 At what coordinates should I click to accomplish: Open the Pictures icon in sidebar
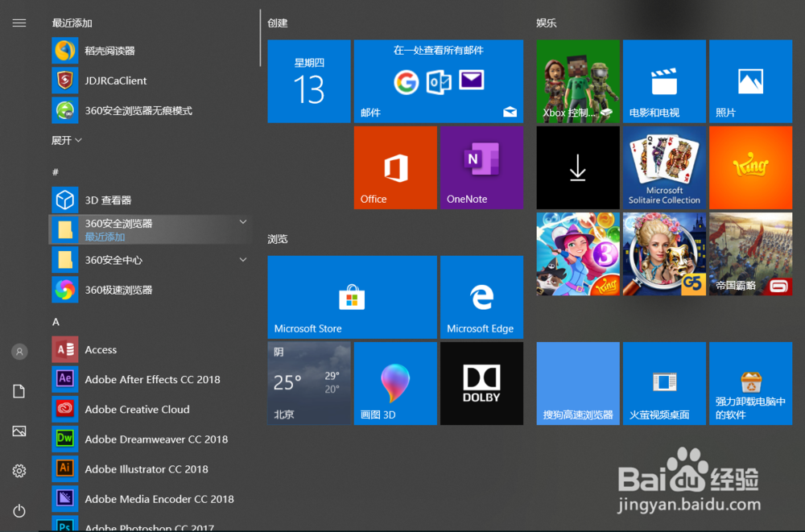pos(19,431)
